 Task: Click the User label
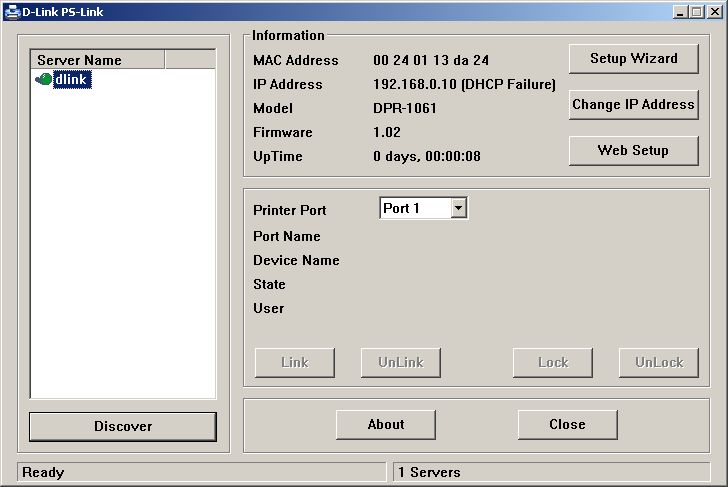268,309
